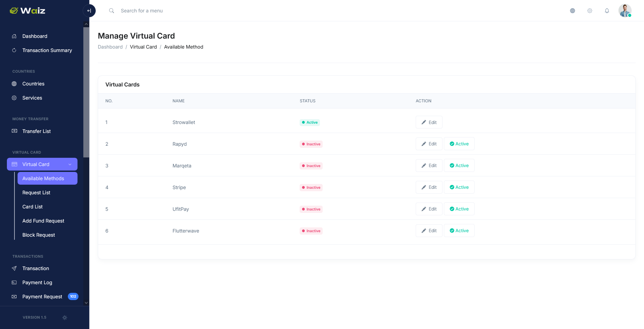Select Available Methods submenu item
The width and height of the screenshot is (644, 329).
[x=48, y=178]
